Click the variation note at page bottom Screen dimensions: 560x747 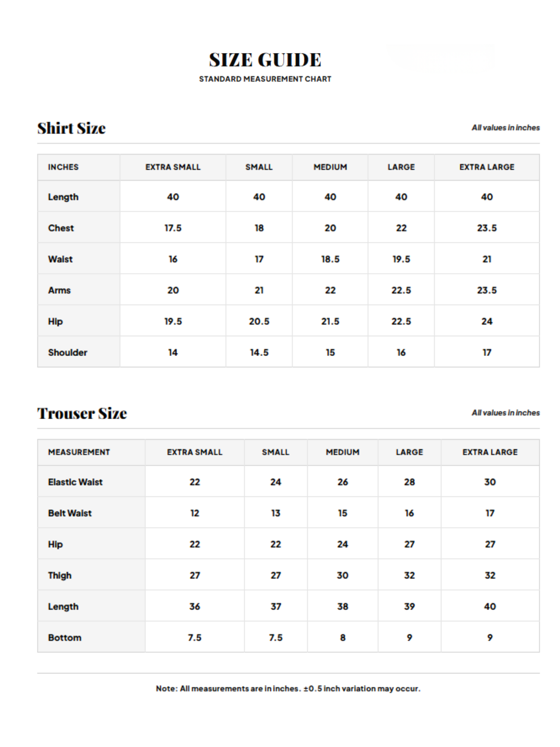tap(288, 688)
